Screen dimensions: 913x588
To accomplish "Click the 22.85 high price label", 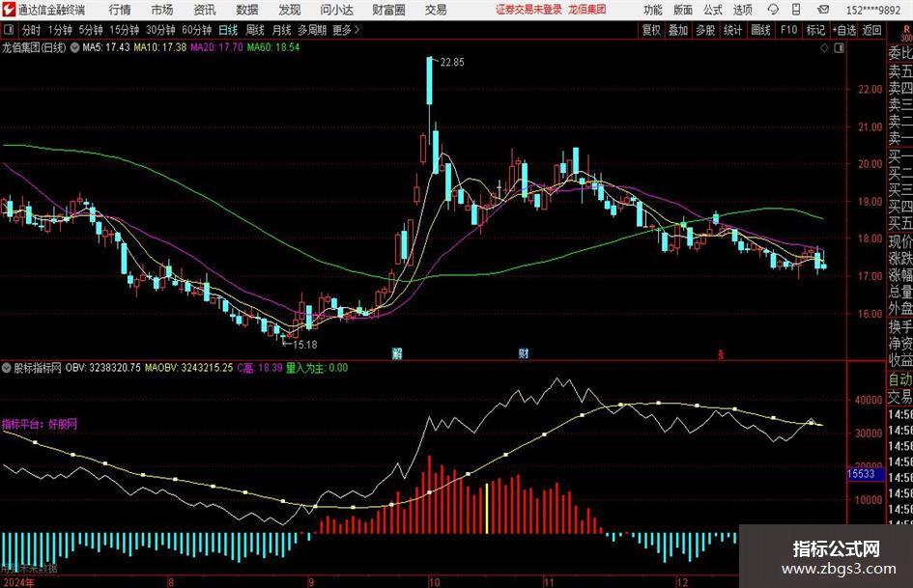I will coord(452,63).
